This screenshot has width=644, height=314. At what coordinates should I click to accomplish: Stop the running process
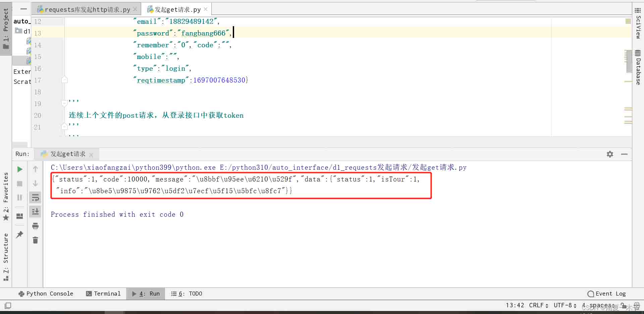[x=19, y=184]
